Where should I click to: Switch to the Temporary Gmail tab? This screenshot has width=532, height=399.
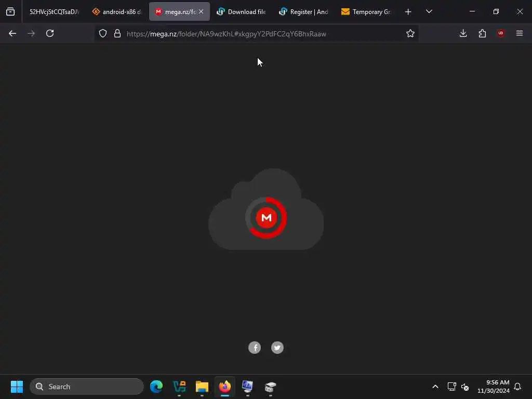pos(366,11)
